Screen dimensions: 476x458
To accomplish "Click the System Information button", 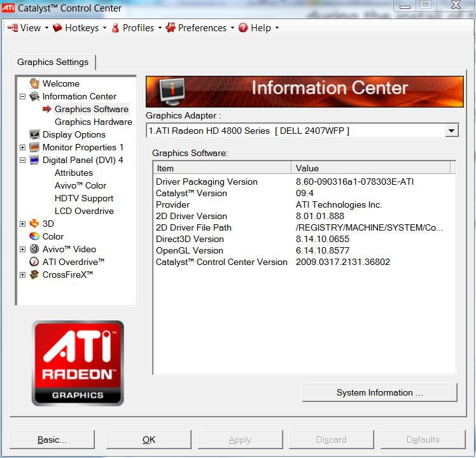I will pos(379,392).
